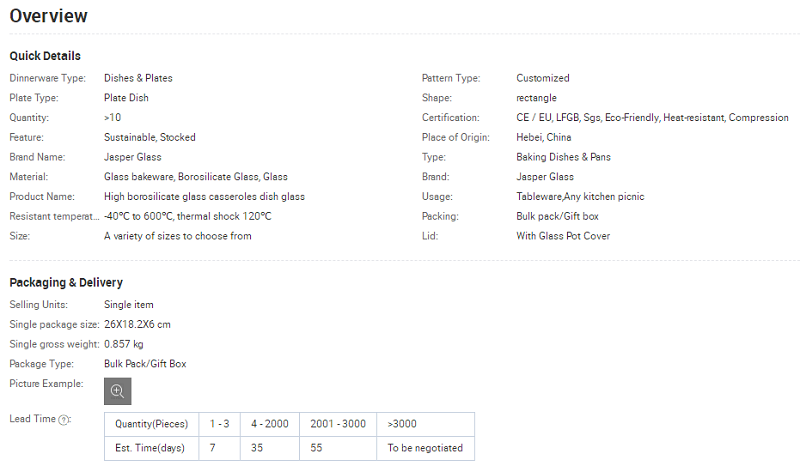Click the 'Hebei, China' place of origin value
Viewport: 800px width, 472px height.
point(544,137)
